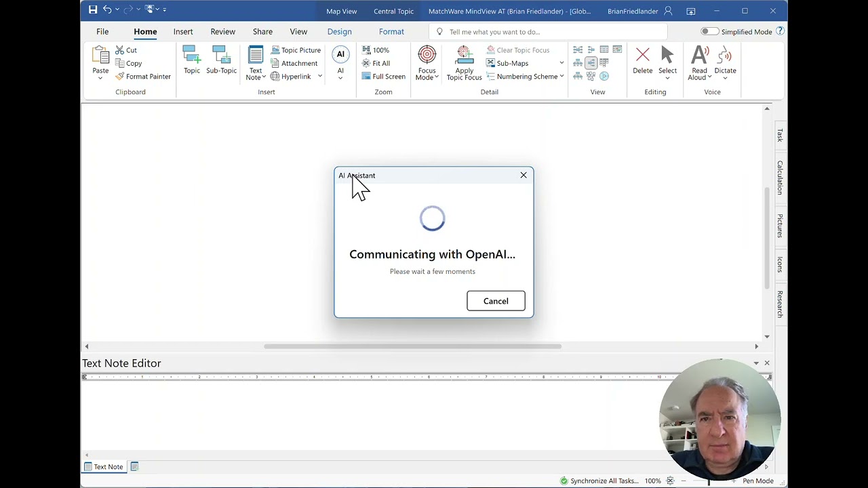Redo the last undone action
This screenshot has height=488, width=868.
(127, 10)
